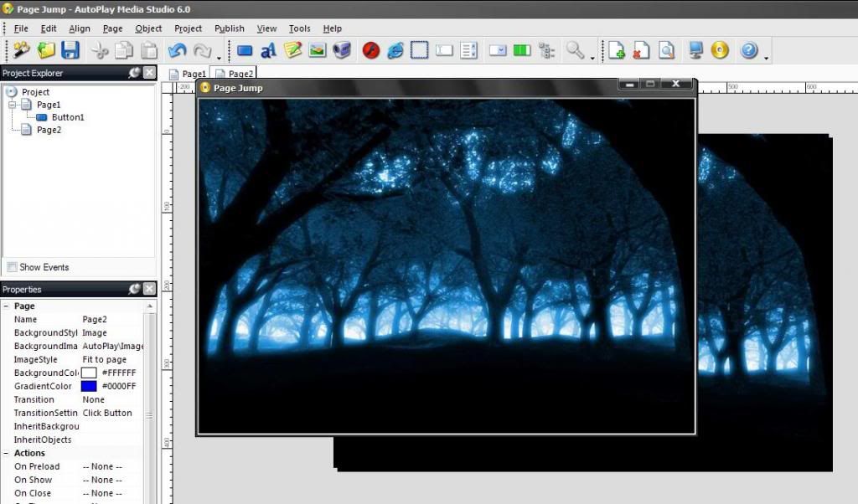The width and height of the screenshot is (858, 504).
Task: Insert a Web browser object
Action: point(395,50)
